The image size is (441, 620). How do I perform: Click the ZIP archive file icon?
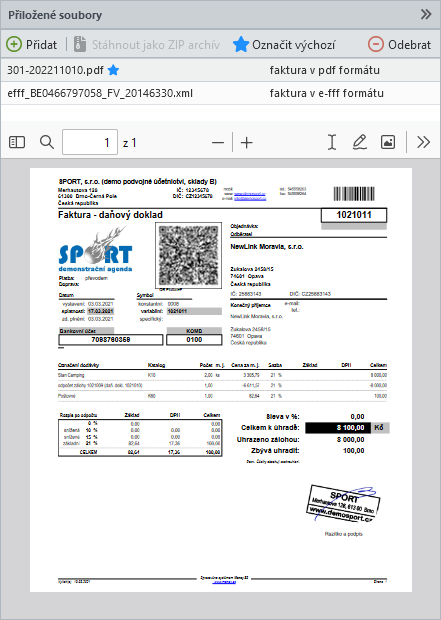tap(79, 44)
